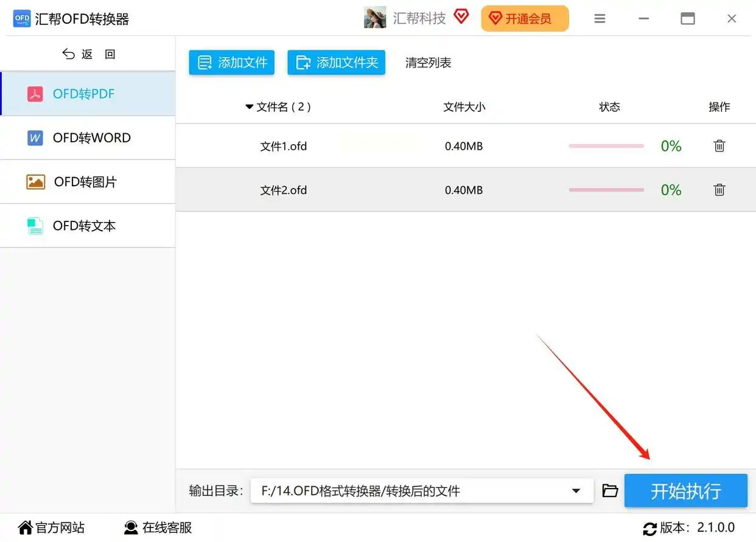756x542 pixels.
Task: Click the 汇帮OFD转换器 app logo icon
Action: 21,19
